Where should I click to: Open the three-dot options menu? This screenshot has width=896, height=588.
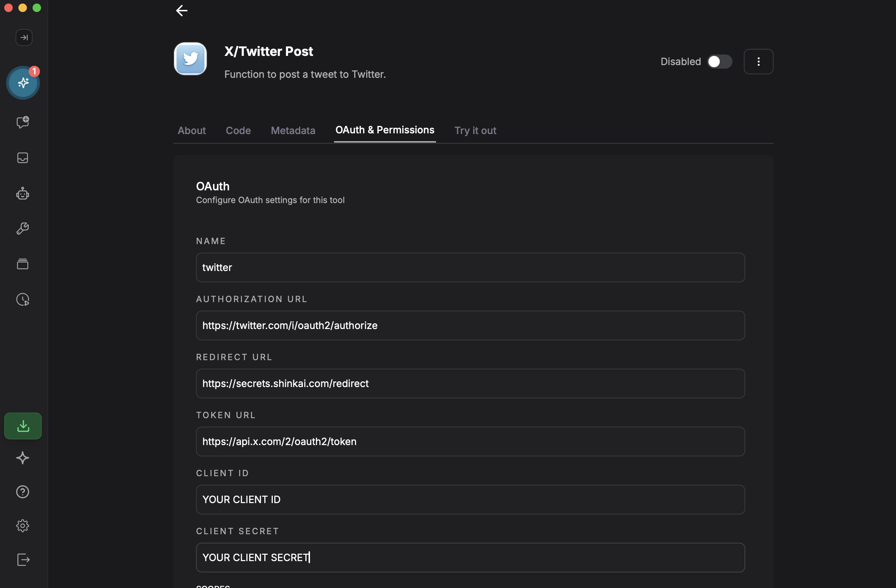point(759,61)
